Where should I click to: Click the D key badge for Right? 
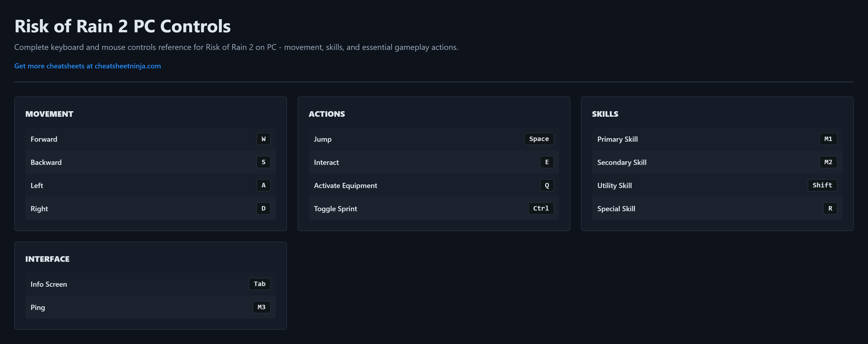(x=263, y=209)
